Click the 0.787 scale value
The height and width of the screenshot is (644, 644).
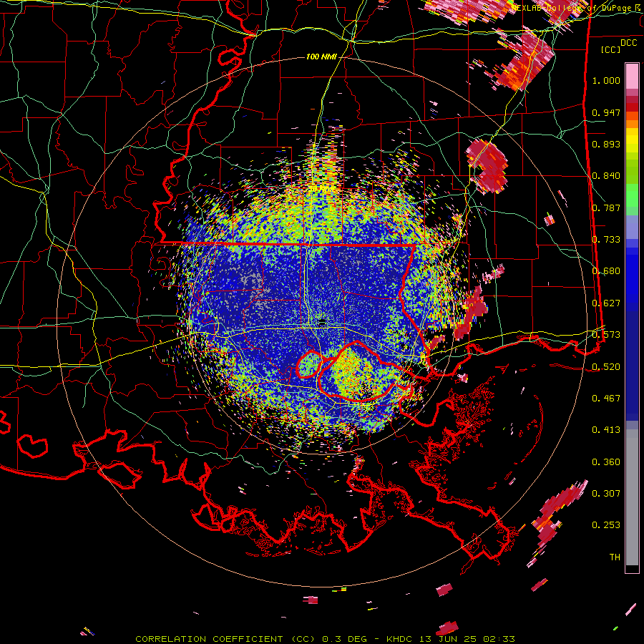pyautogui.click(x=606, y=208)
